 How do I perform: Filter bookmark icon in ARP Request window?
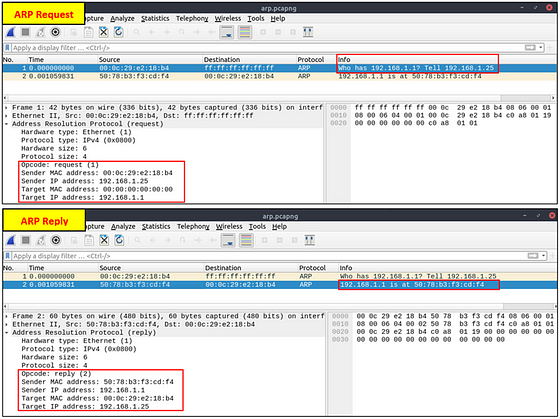pos(7,48)
